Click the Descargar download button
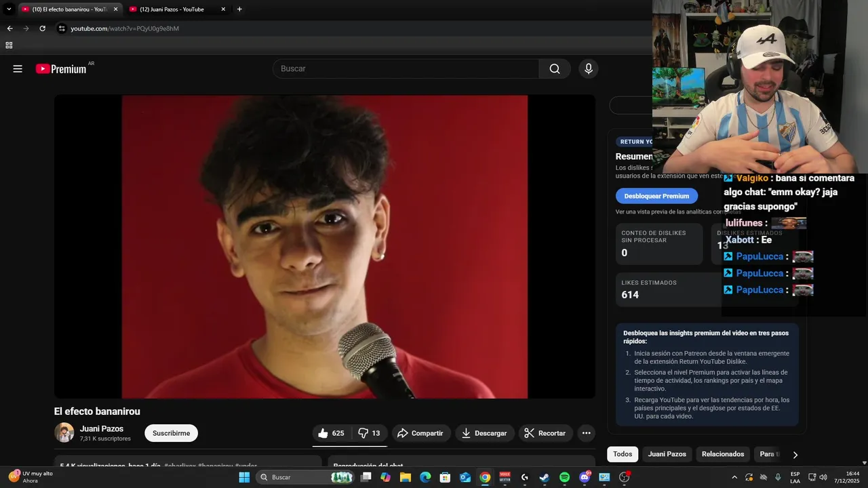Image resolution: width=868 pixels, height=488 pixels. pyautogui.click(x=484, y=433)
